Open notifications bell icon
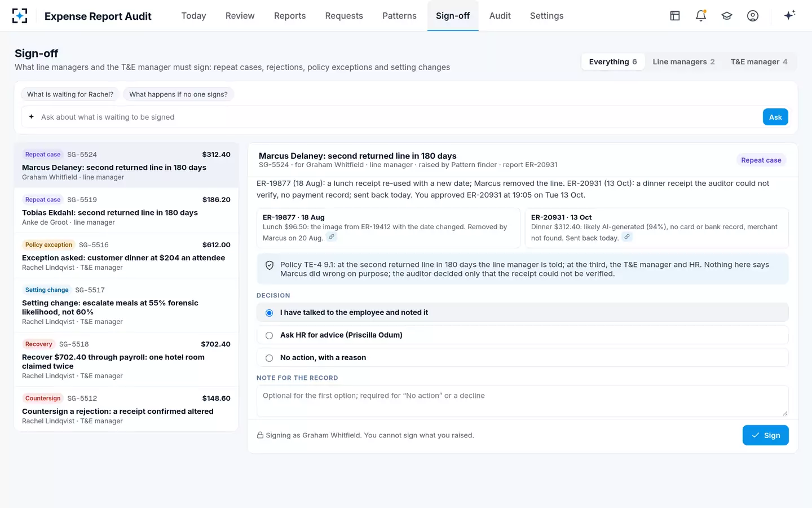The width and height of the screenshot is (812, 508). [701, 16]
